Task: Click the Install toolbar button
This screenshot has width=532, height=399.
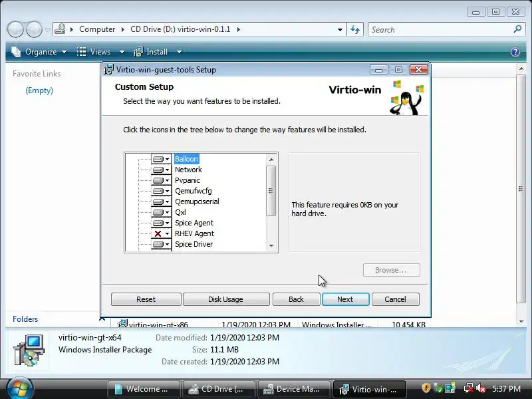Action: coord(151,52)
